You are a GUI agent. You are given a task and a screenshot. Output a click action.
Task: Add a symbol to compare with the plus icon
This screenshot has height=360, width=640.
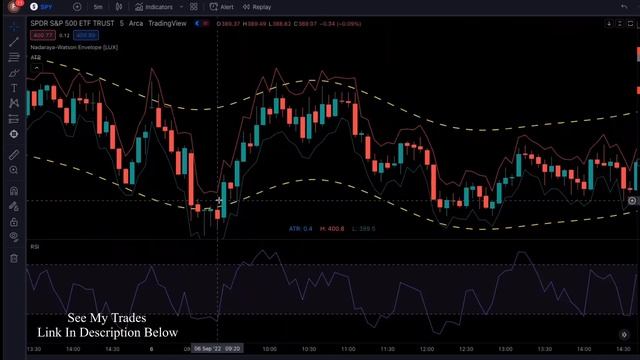pyautogui.click(x=77, y=7)
